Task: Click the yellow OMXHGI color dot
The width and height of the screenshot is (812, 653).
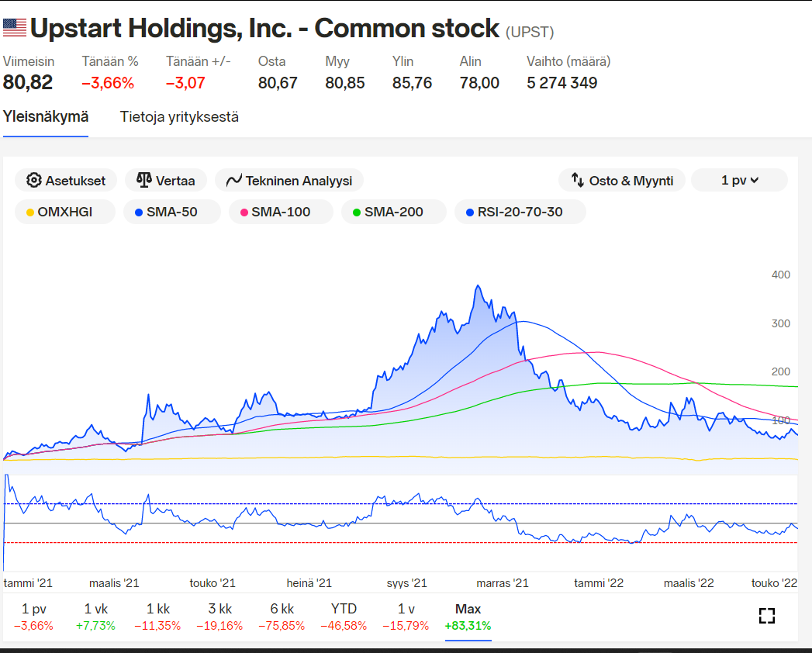Action: coord(30,212)
